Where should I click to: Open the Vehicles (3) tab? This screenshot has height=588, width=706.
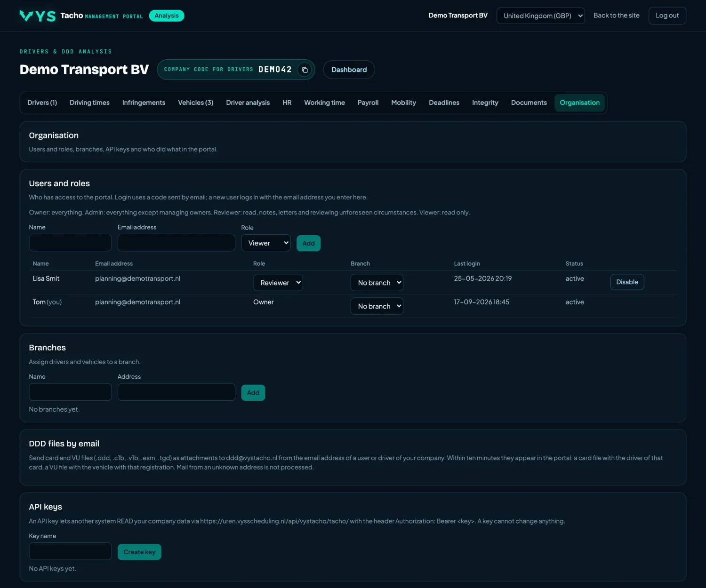(x=196, y=103)
